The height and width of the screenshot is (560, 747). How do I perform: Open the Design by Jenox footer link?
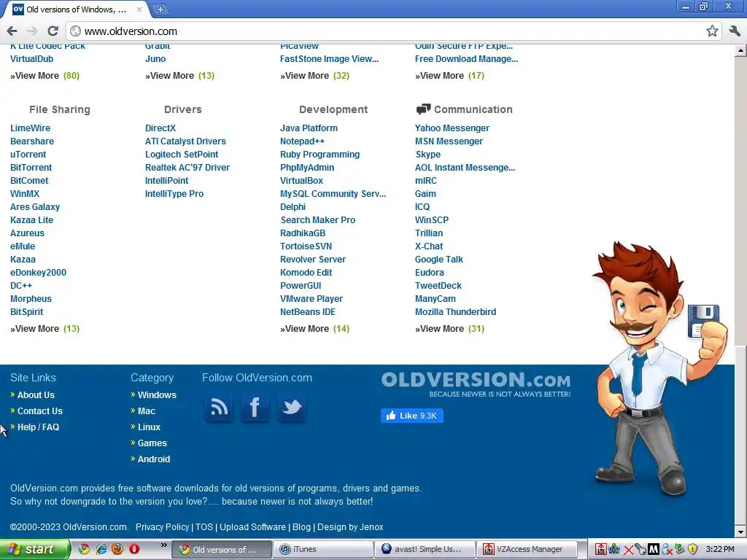tap(350, 527)
